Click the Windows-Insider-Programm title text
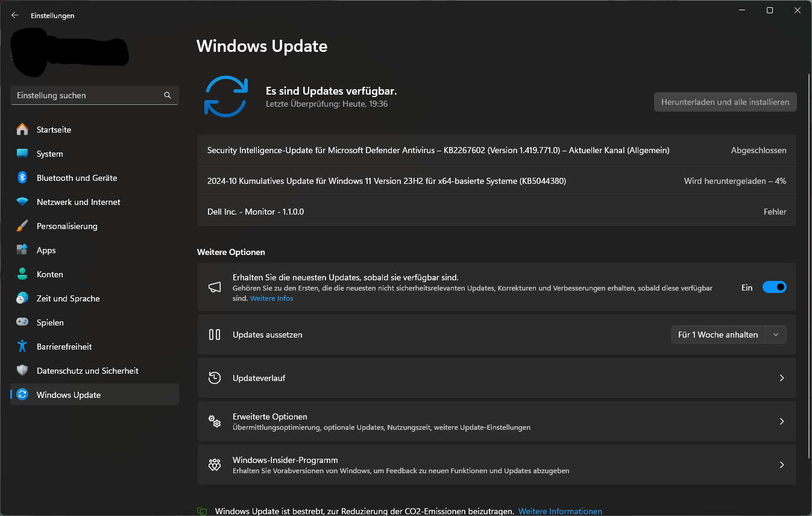Screen dimensions: 812x516 [x=285, y=460]
